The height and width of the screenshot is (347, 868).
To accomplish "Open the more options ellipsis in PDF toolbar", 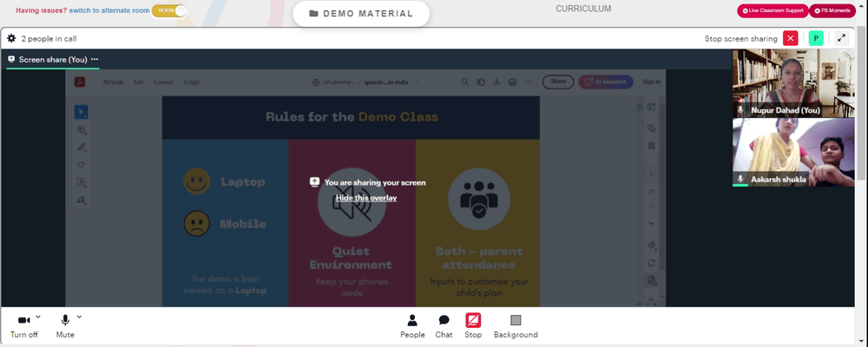I will pyautogui.click(x=529, y=82).
